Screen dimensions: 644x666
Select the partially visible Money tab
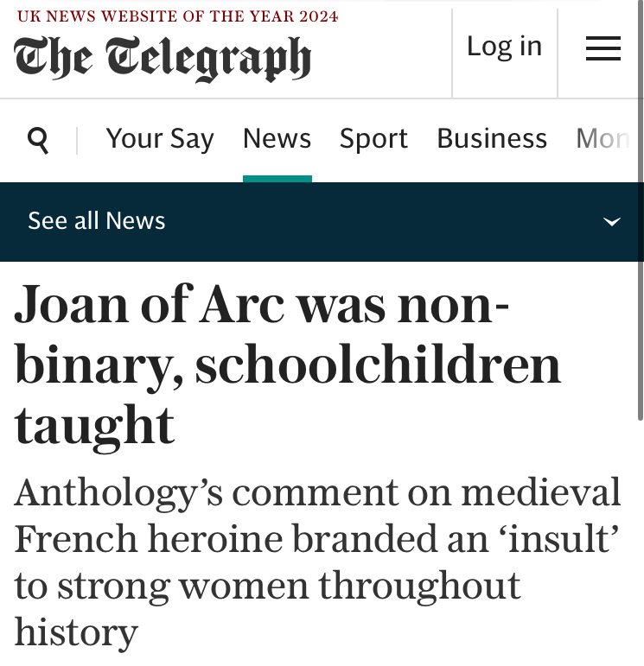[x=603, y=139]
